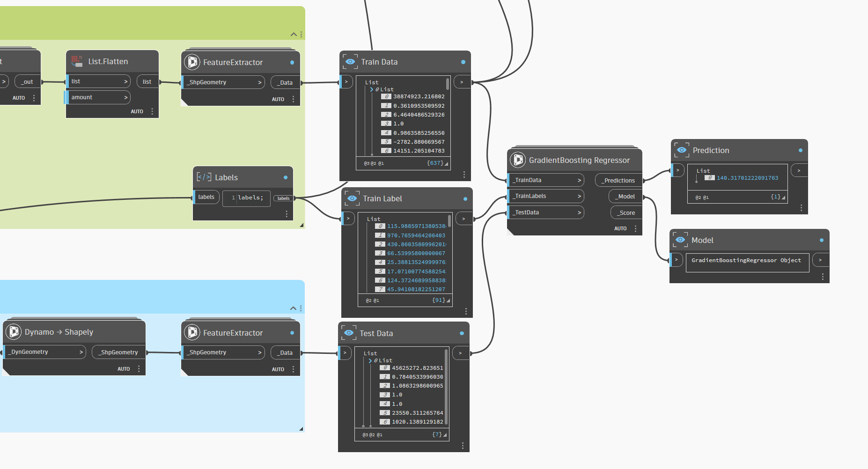Collapse nested list 0 in Test Data

(x=370, y=360)
